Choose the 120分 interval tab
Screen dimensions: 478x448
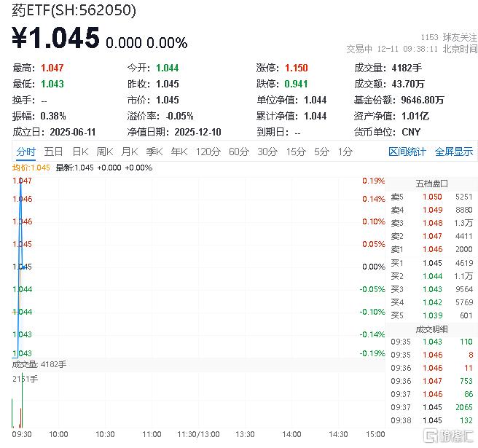208,152
